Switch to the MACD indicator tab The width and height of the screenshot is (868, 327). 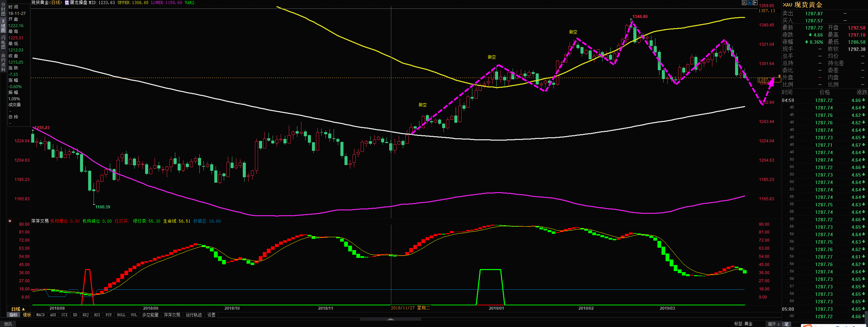40,315
